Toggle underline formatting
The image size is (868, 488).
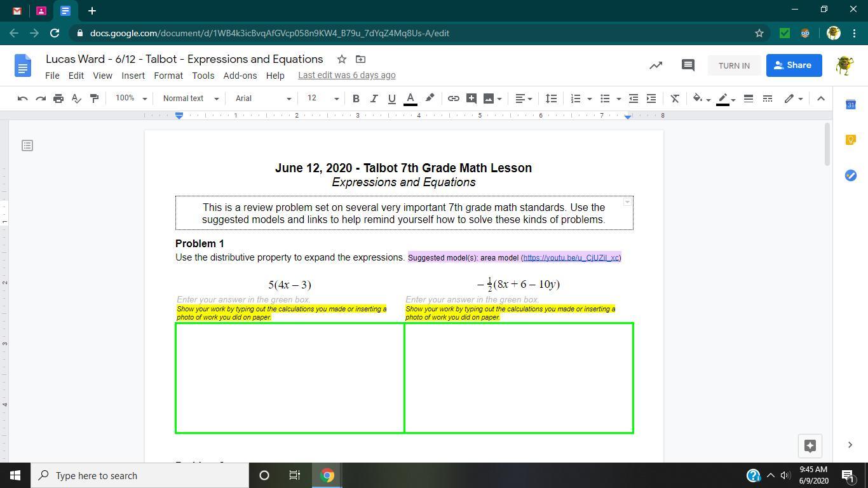pyautogui.click(x=391, y=98)
